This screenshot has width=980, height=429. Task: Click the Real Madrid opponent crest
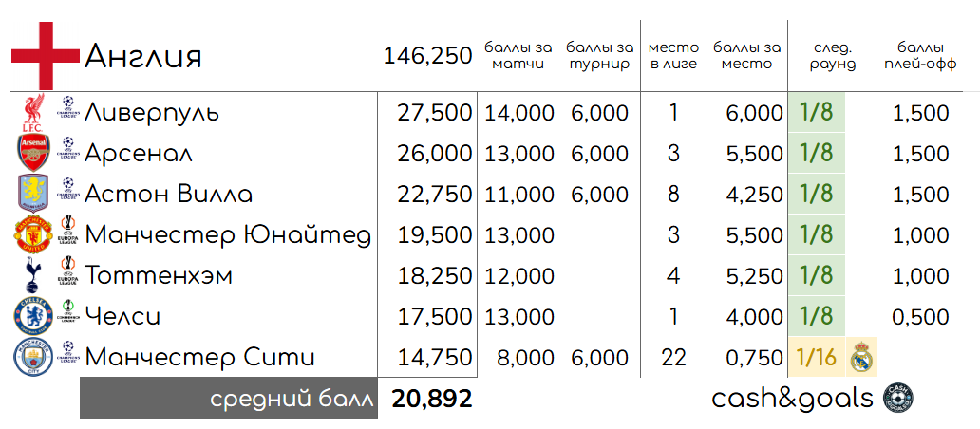[x=862, y=357]
